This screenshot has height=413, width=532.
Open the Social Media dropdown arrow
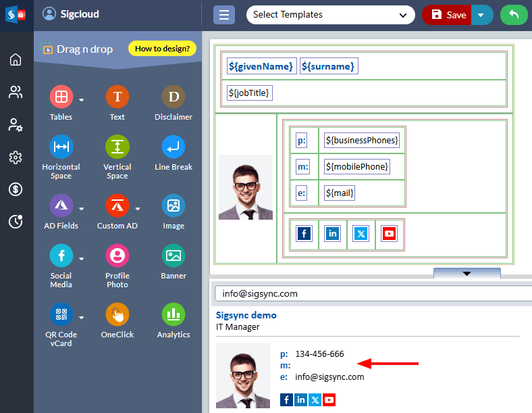tap(82, 258)
